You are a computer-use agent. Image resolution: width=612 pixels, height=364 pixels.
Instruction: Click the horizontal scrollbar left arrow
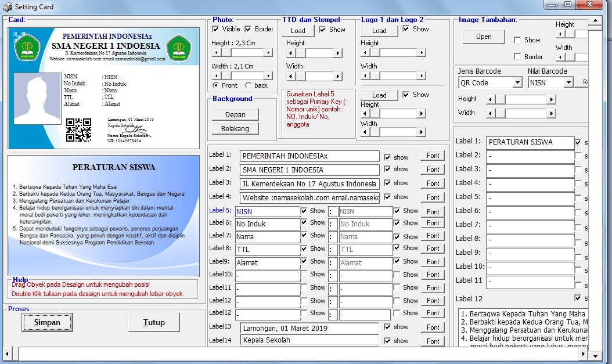7,354
